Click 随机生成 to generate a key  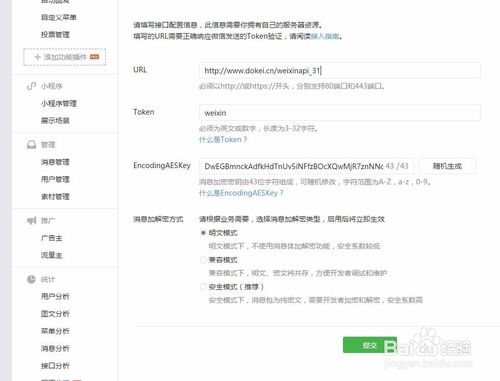[x=447, y=166]
